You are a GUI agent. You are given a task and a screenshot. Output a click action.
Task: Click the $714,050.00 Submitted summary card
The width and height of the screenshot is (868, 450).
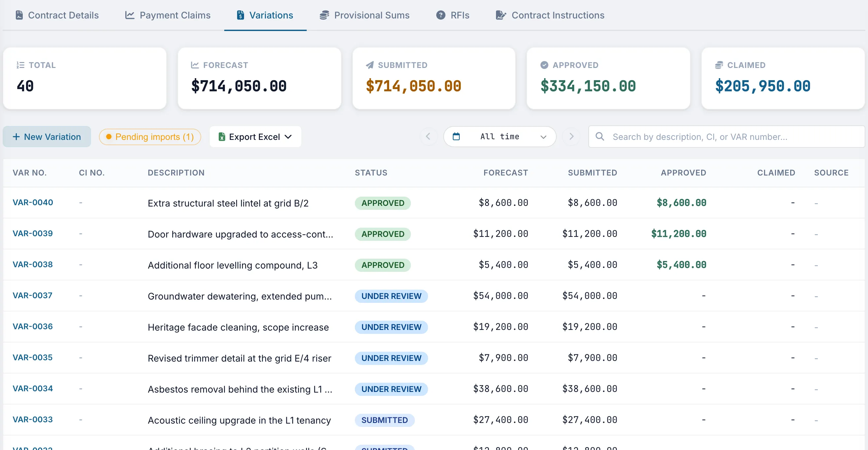tap(434, 78)
